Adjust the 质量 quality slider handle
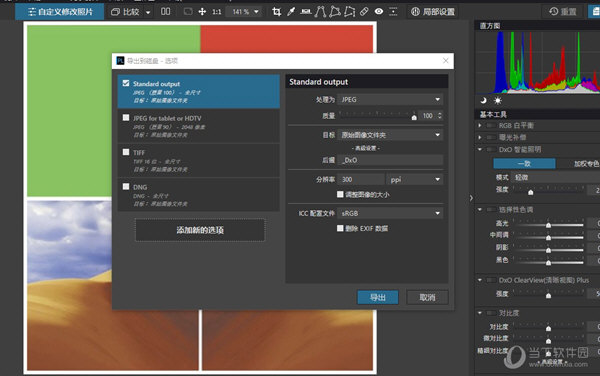This screenshot has height=376, width=600. [414, 117]
